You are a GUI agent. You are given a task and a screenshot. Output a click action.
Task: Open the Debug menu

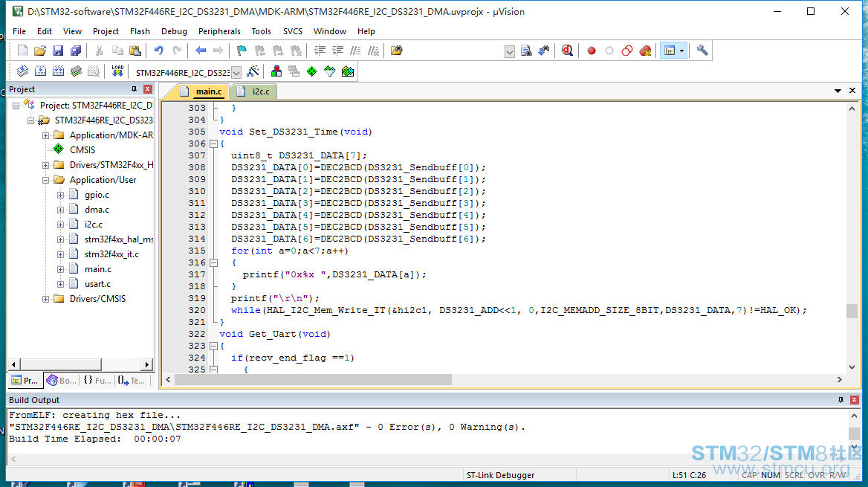(175, 31)
